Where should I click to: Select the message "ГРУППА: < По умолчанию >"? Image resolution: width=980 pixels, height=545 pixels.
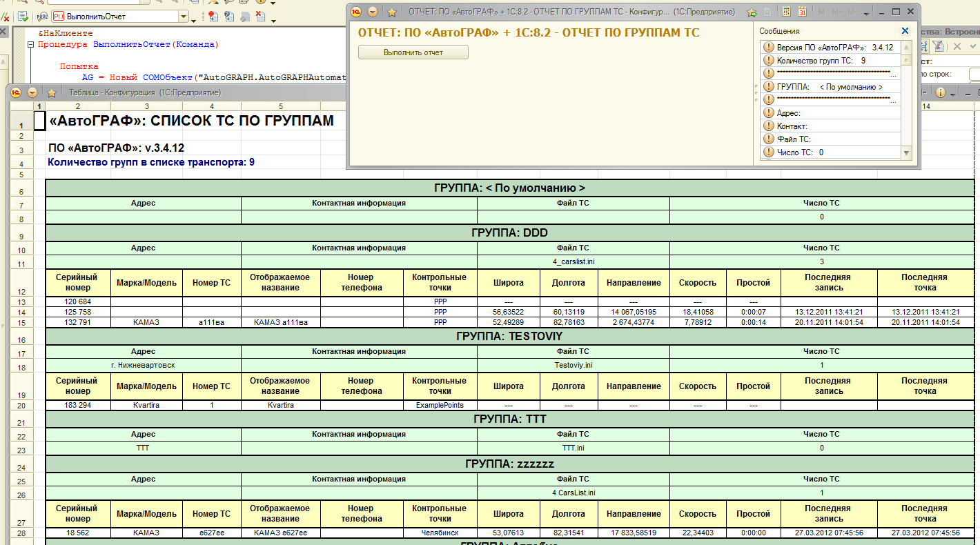[831, 87]
